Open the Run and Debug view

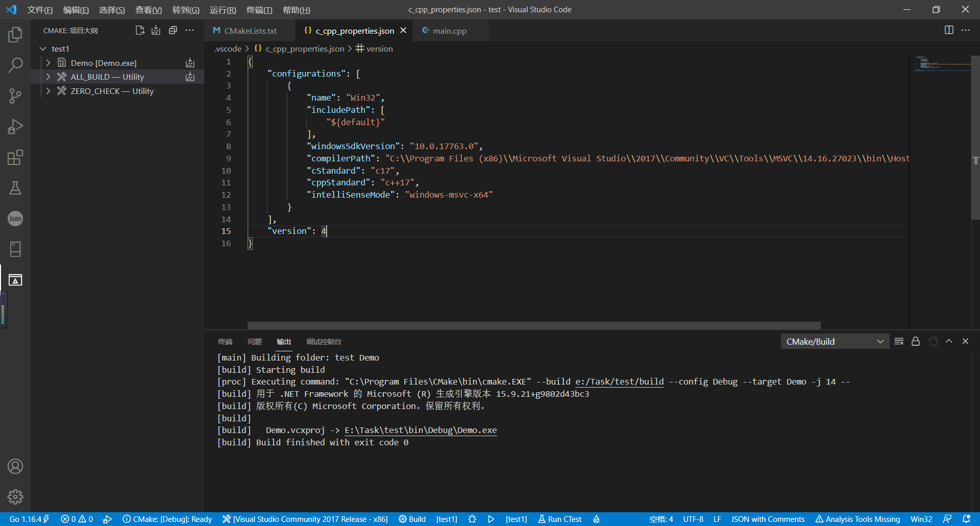coord(15,127)
